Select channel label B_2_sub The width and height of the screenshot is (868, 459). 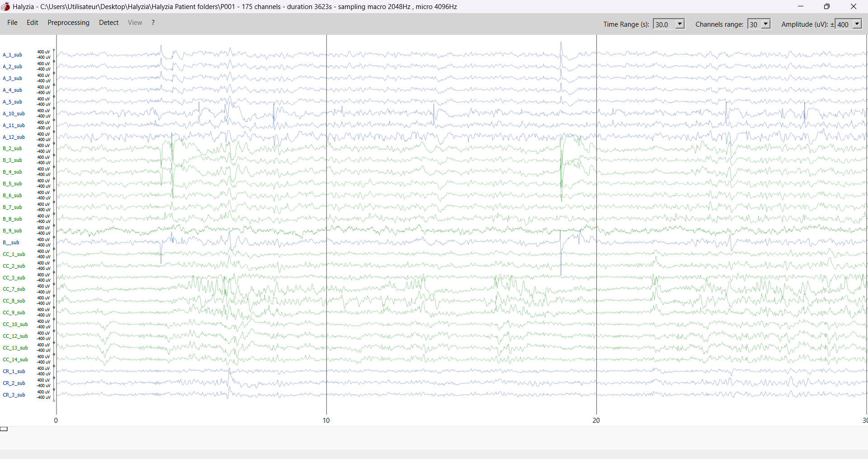(12, 148)
